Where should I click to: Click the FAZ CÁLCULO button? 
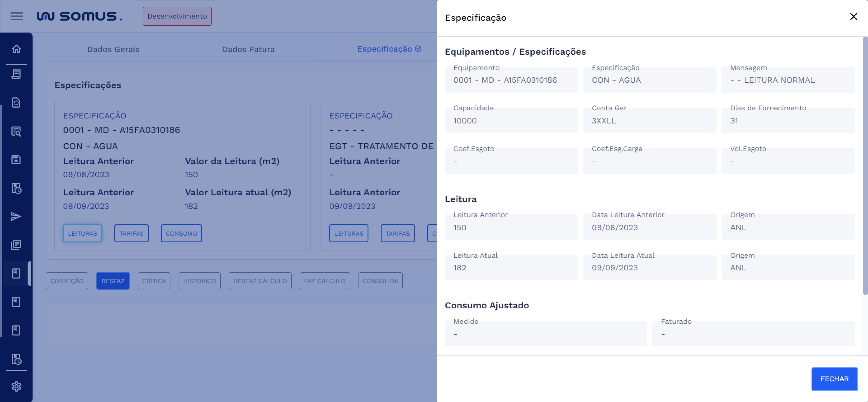[x=325, y=281]
